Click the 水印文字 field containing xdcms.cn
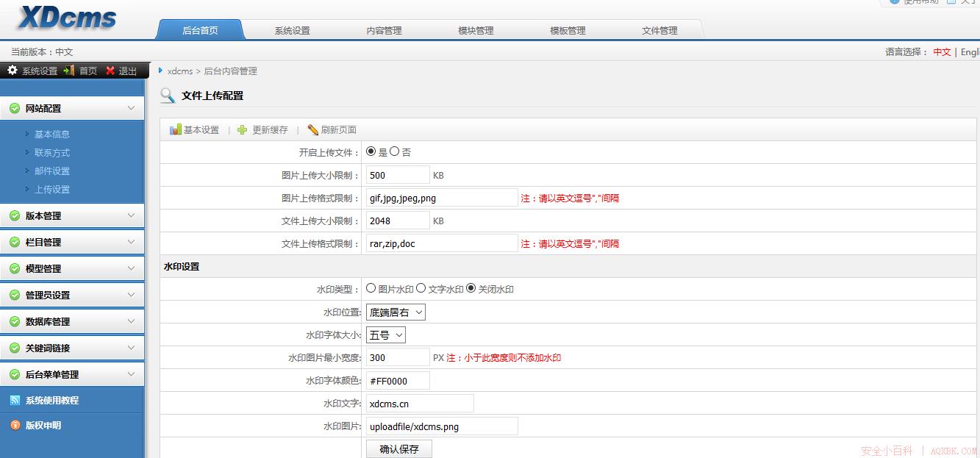The width and height of the screenshot is (980, 458). 419,403
